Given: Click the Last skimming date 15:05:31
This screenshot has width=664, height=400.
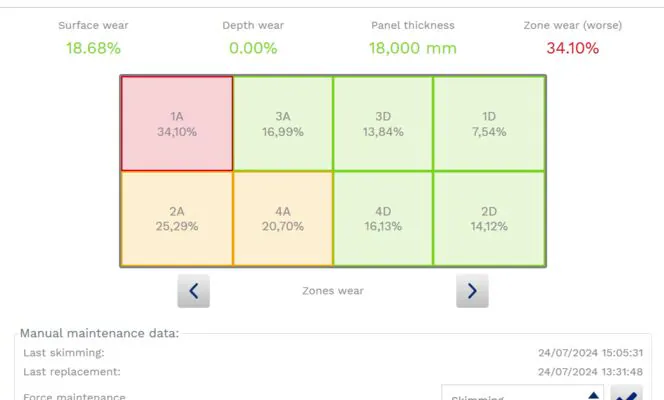Looking at the screenshot, I should [588, 353].
